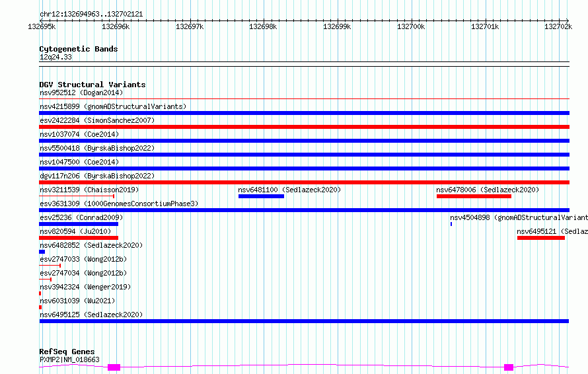Viewport: 588px width, 374px height.
Task: Open the esv2422284 (SimonSanchez2007) label
Action: click(97, 120)
